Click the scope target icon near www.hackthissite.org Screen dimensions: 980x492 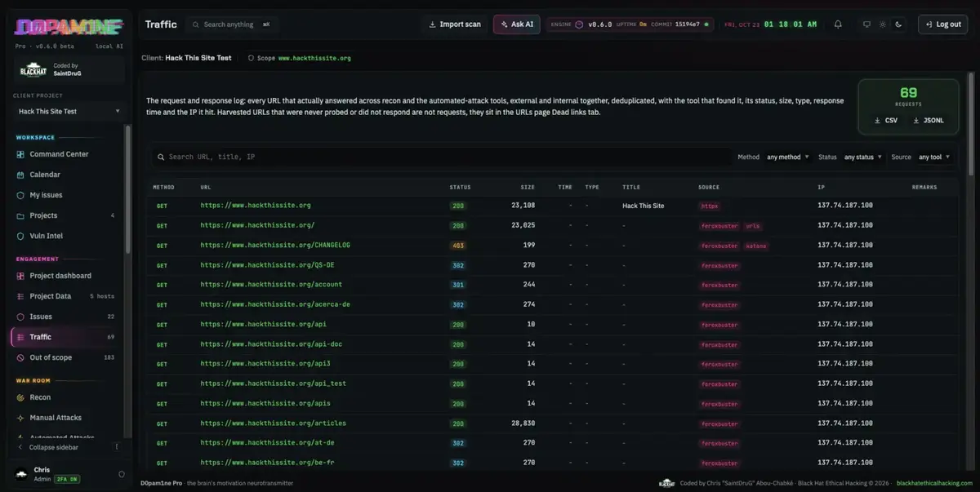point(250,59)
